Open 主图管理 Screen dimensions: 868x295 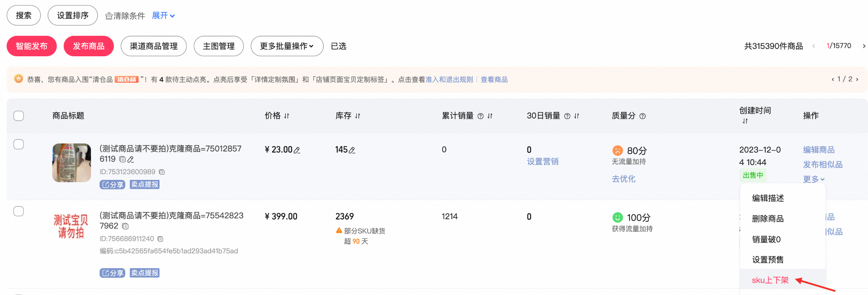click(218, 46)
